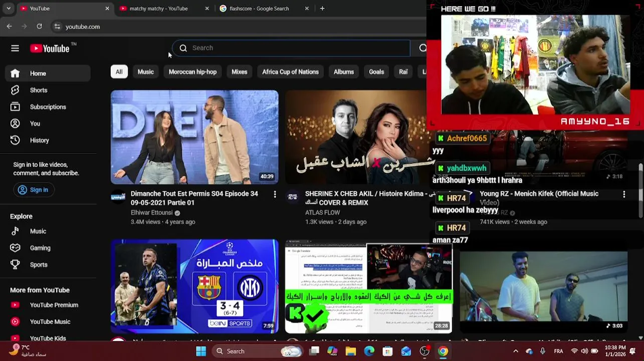
Task: Open Microsoft Edge from the taskbar
Action: pyautogui.click(x=369, y=351)
